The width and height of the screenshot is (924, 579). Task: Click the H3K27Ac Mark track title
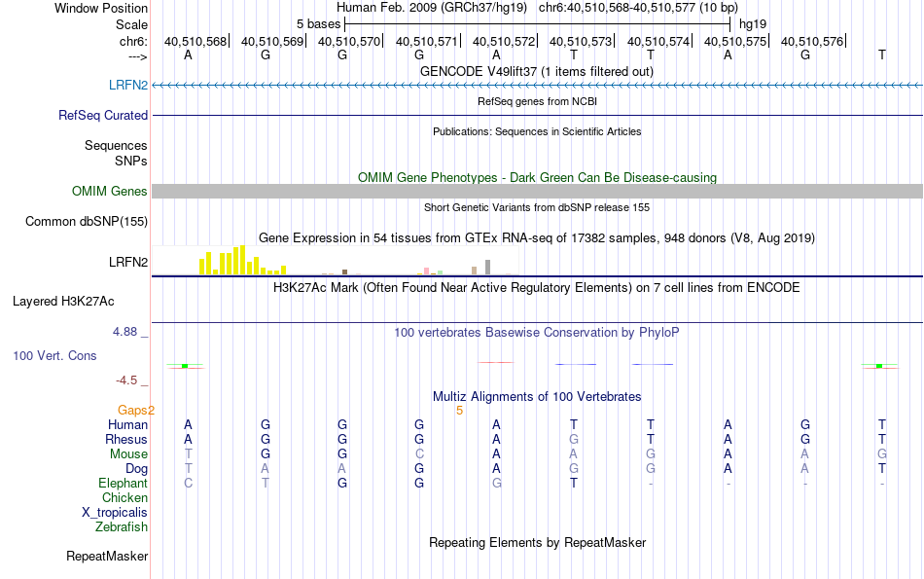[x=536, y=288]
